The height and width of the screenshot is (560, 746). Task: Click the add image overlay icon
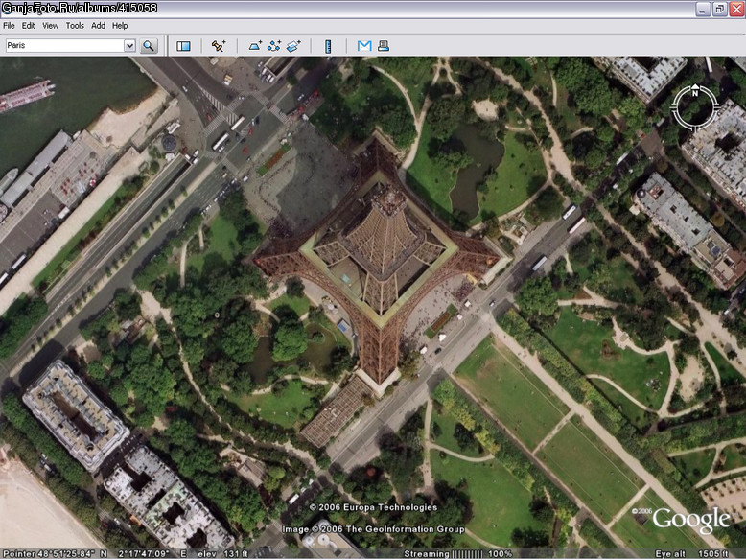pos(293,46)
